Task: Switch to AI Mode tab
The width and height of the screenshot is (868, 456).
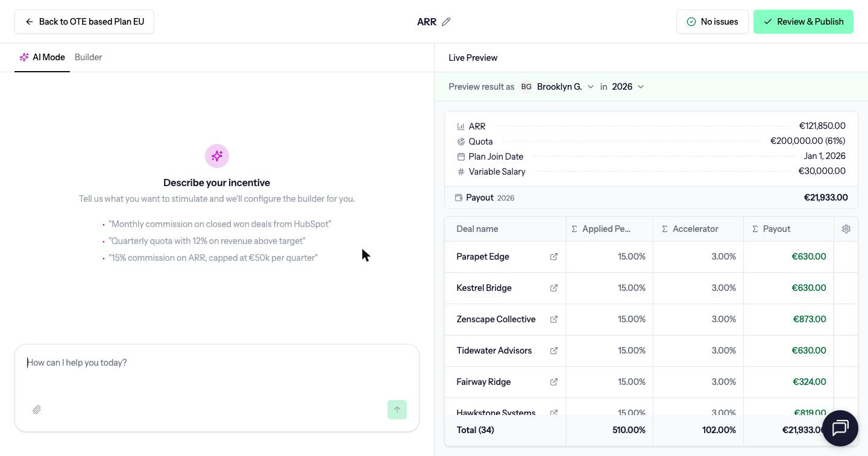Action: pyautogui.click(x=42, y=57)
